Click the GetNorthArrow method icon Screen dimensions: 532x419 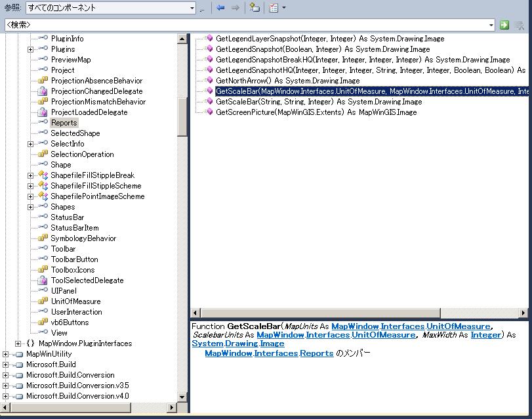[x=209, y=81]
